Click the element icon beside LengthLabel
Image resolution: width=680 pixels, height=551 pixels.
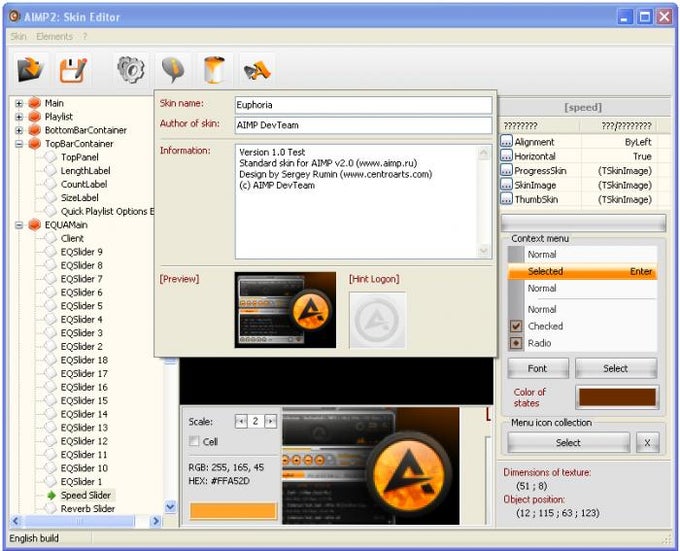coord(51,170)
